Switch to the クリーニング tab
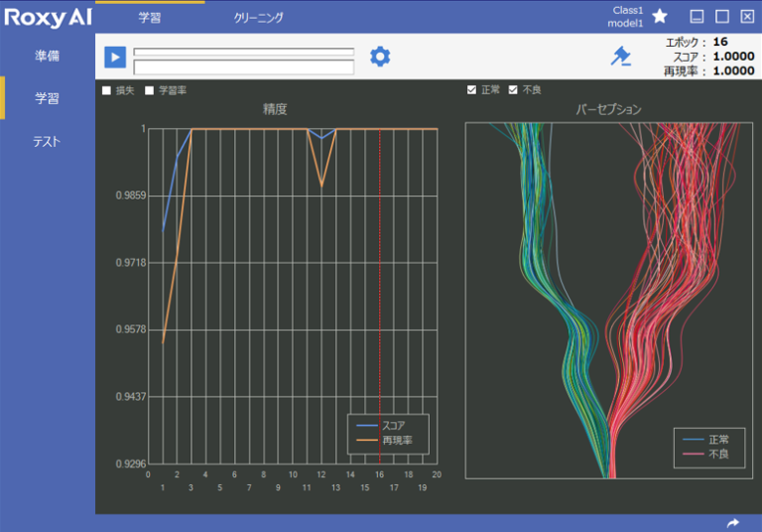 258,18
